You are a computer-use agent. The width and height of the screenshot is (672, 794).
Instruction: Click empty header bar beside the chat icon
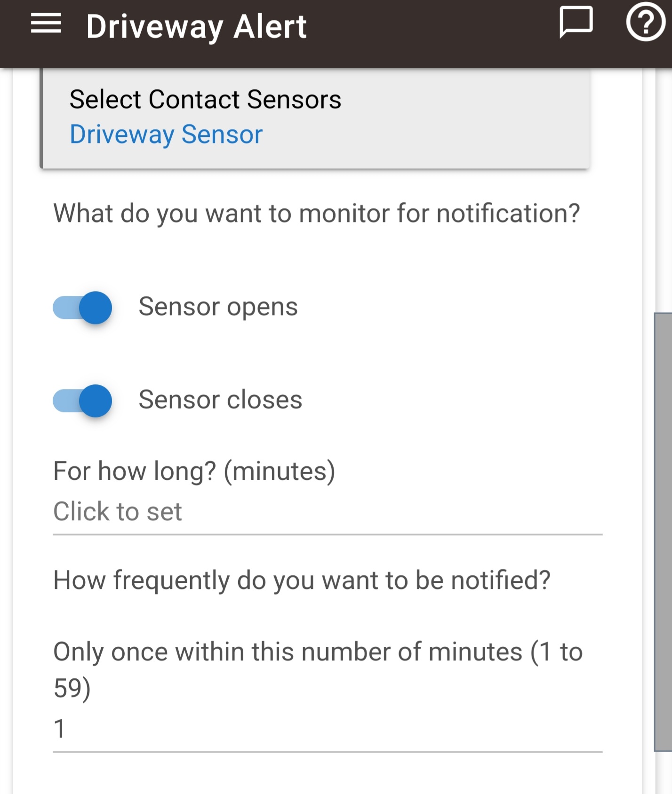click(433, 28)
